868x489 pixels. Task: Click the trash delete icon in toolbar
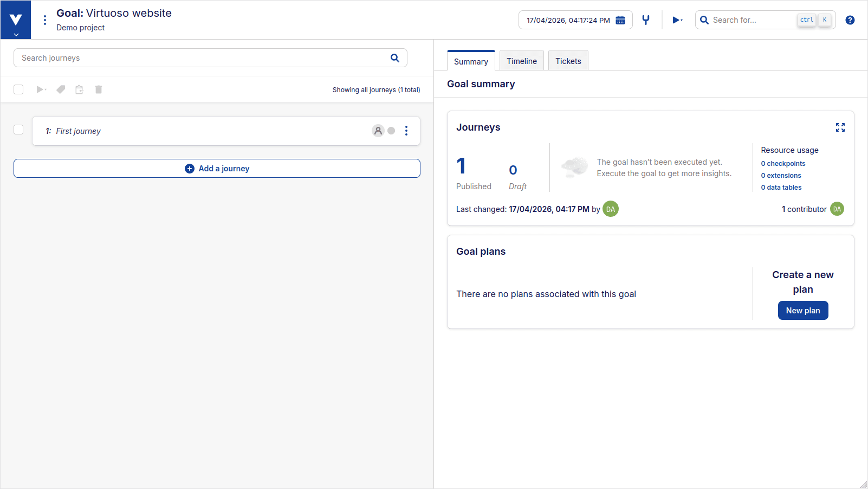tap(99, 89)
